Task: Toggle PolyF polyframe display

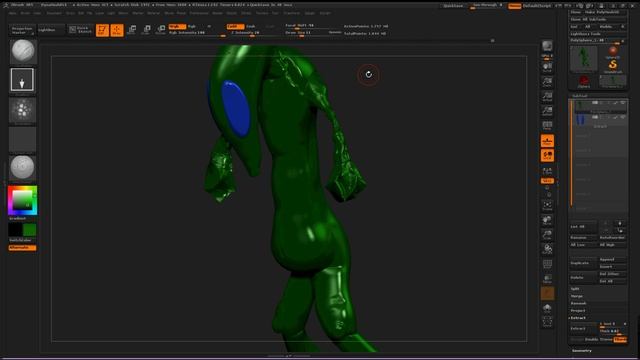Action: coord(547,264)
